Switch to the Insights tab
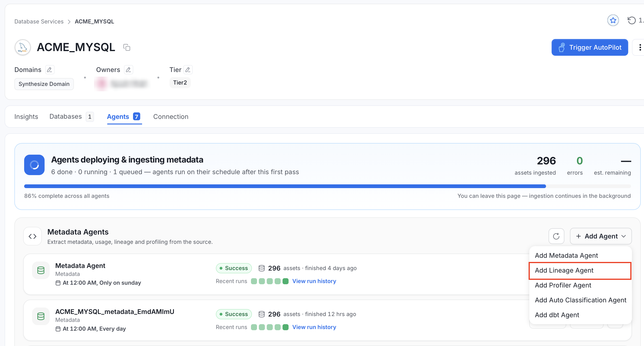 (x=26, y=117)
